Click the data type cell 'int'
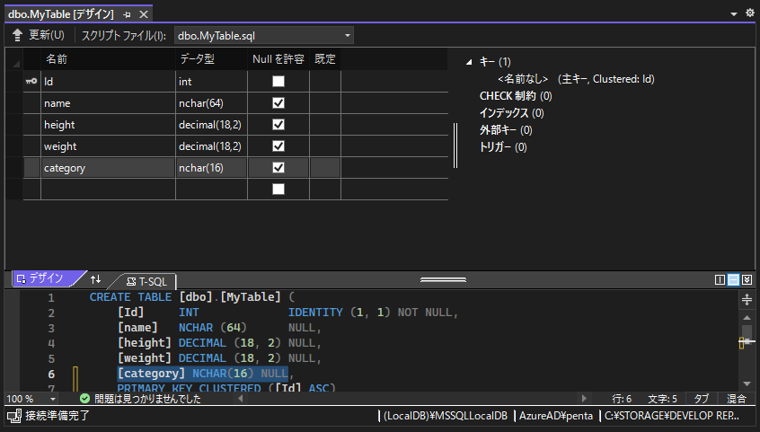Image resolution: width=760 pixels, height=432 pixels. pos(211,81)
